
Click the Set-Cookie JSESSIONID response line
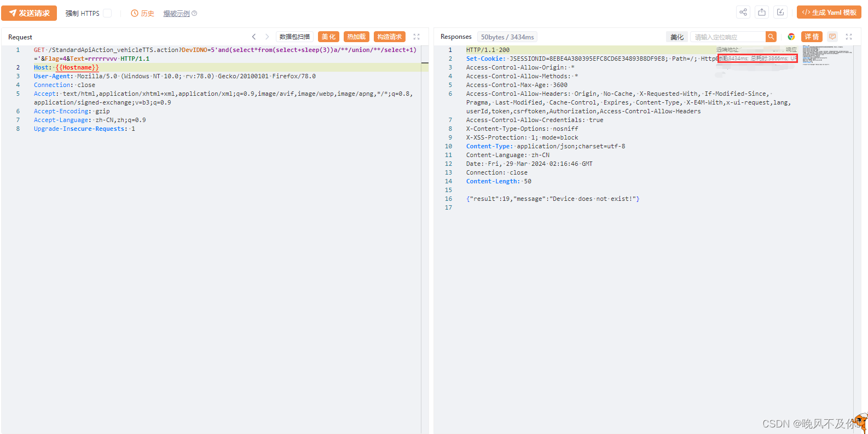(x=591, y=59)
